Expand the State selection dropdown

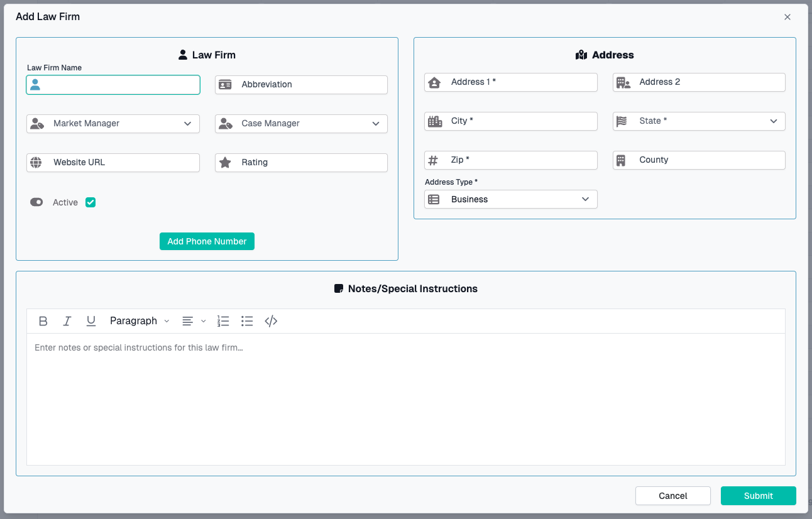tap(698, 121)
